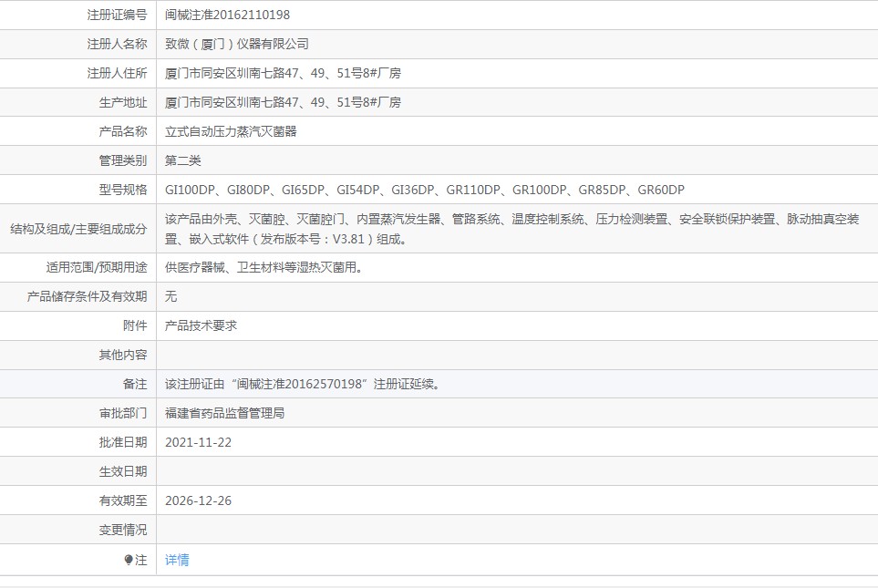Select attachment value 产品技术要求
878x588 pixels.
coord(201,325)
